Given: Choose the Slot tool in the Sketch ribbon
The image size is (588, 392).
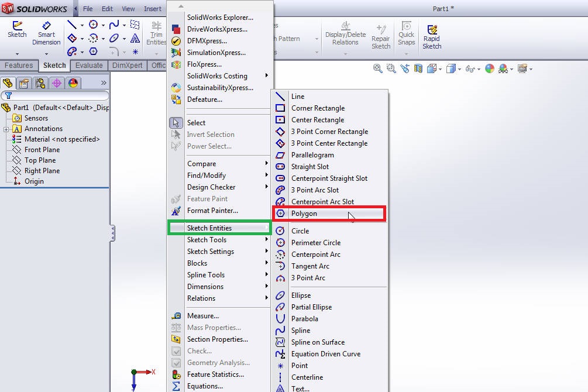Looking at the screenshot, I should 71,51.
